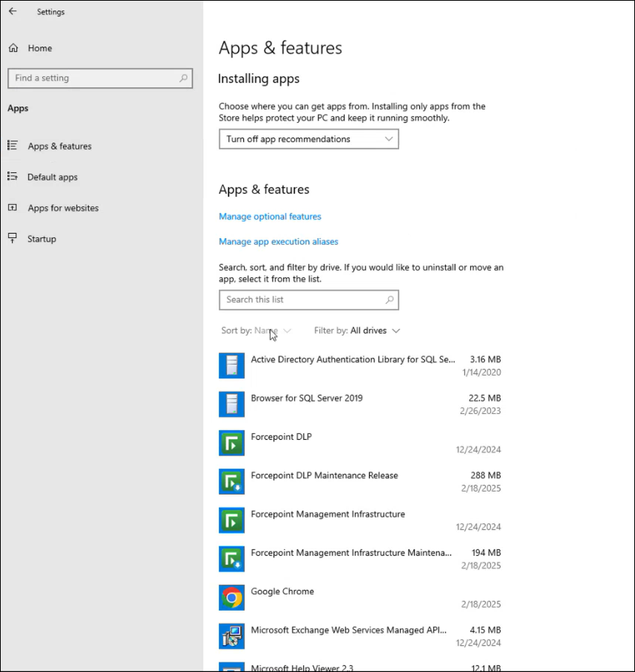
Task: Click the Forcepoint Management Infrastructure icon
Action: 231,520
